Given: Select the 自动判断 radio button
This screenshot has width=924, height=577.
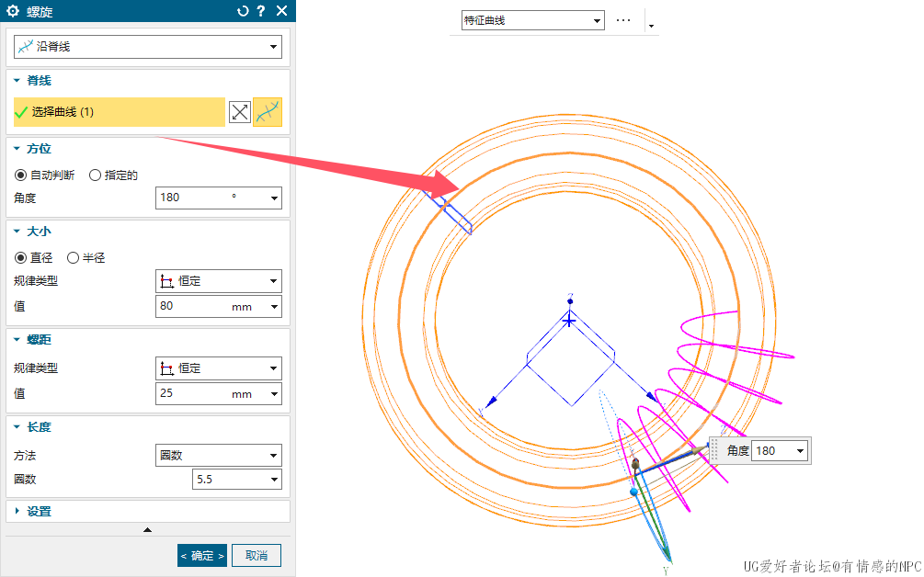Looking at the screenshot, I should 21,175.
